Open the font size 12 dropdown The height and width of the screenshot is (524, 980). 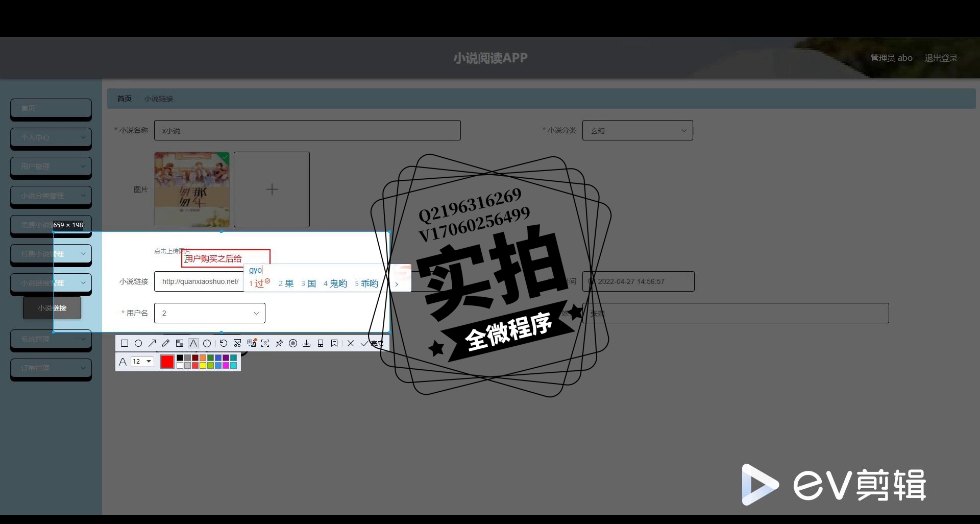(142, 361)
